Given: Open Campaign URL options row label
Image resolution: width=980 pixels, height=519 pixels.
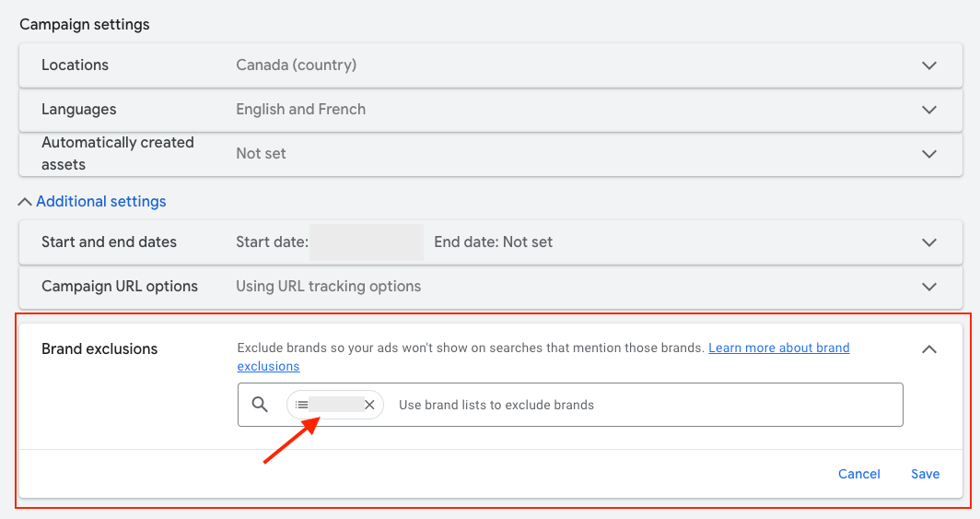Looking at the screenshot, I should click(x=120, y=287).
